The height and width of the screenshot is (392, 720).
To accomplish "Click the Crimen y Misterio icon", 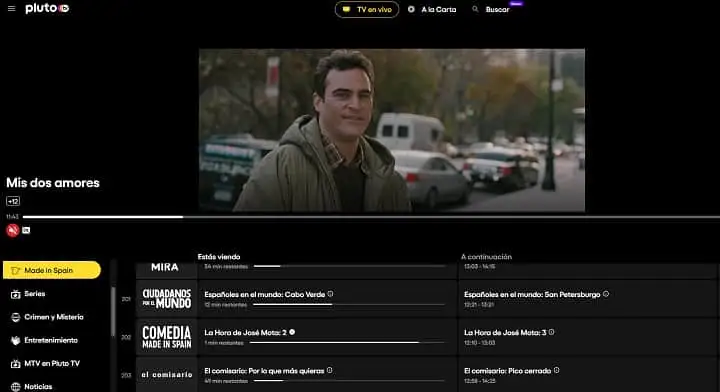I will (16, 317).
